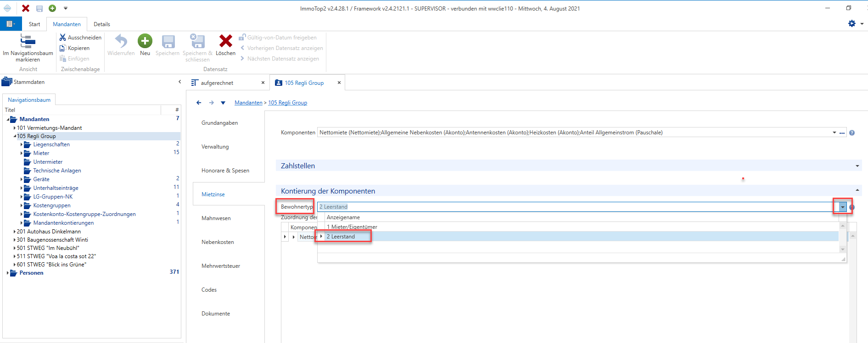Screen dimensions: 868x343
Task: Collapse the Stammdaten panel with chevron
Action: [179, 82]
